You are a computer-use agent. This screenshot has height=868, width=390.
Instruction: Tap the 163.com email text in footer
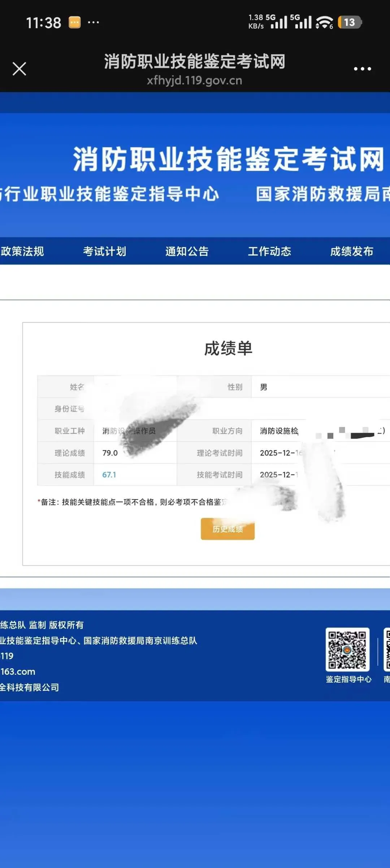click(18, 671)
